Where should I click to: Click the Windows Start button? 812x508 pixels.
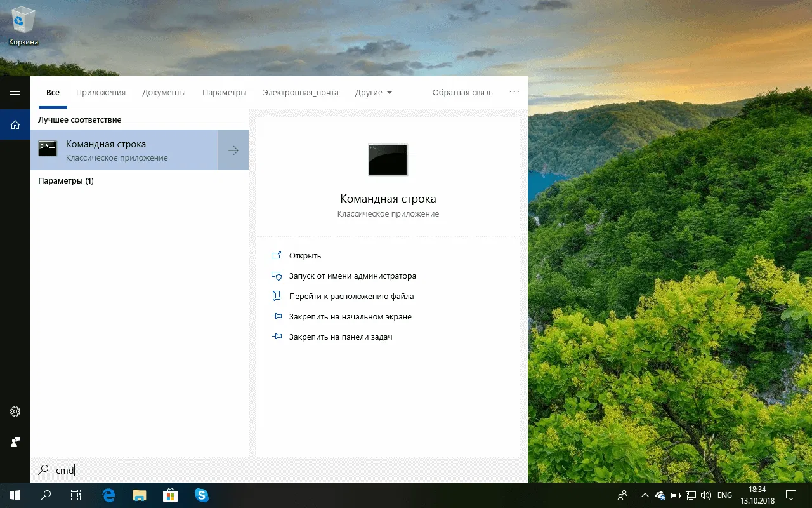coord(15,495)
